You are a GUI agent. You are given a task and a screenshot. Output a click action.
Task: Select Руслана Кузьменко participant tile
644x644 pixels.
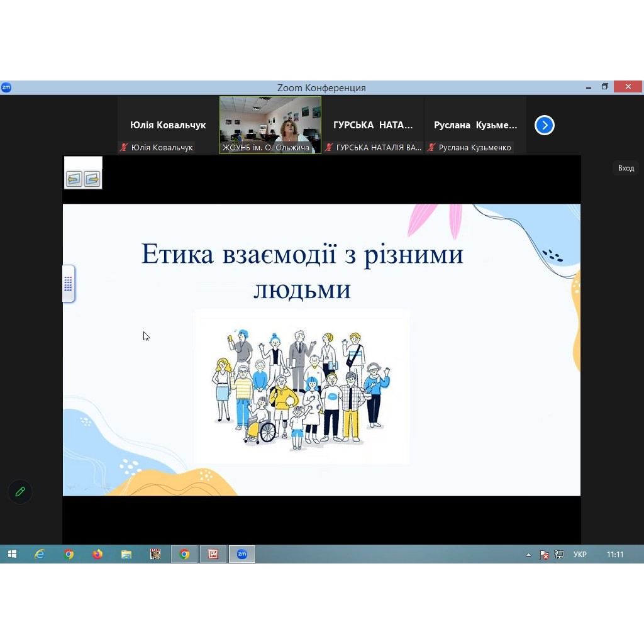[x=475, y=125]
